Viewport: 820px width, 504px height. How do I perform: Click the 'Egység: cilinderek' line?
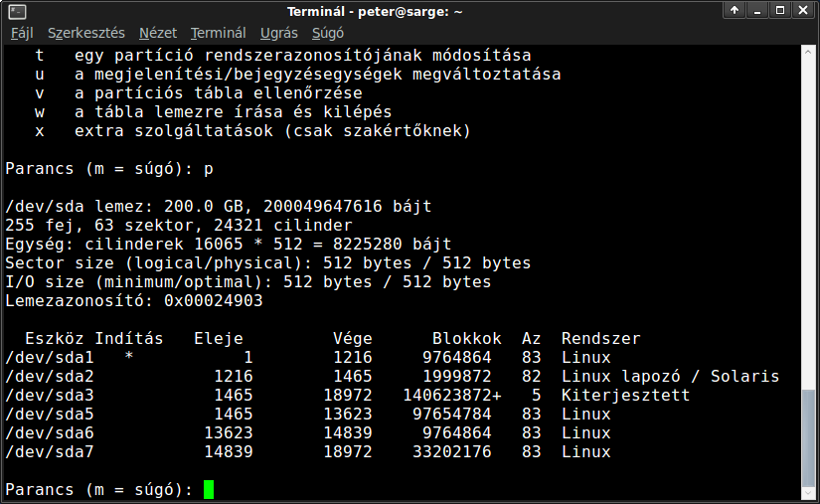pyautogui.click(x=229, y=245)
